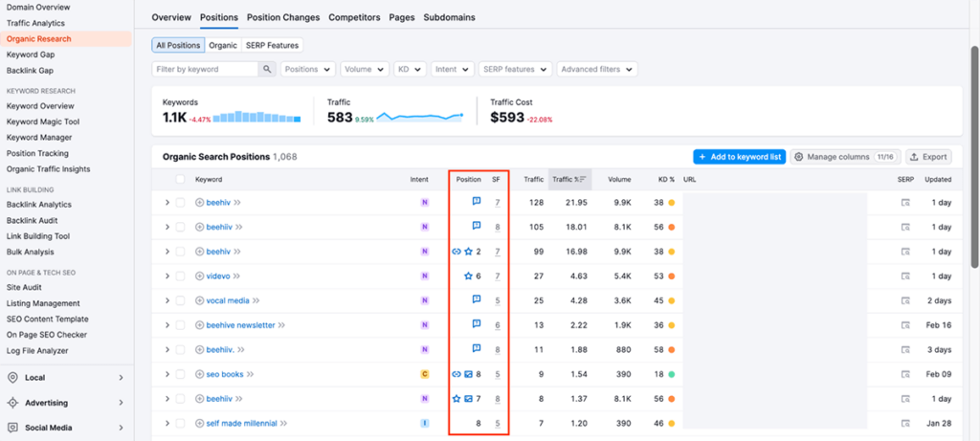Tick the select-all checkbox in table header
This screenshot has width=980, height=441.
pyautogui.click(x=180, y=179)
